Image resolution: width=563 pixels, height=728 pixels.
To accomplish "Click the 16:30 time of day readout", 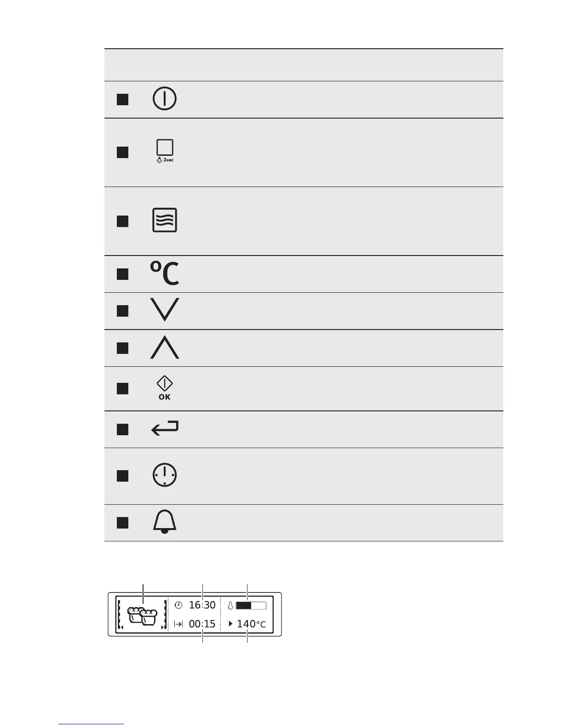I will point(202,605).
